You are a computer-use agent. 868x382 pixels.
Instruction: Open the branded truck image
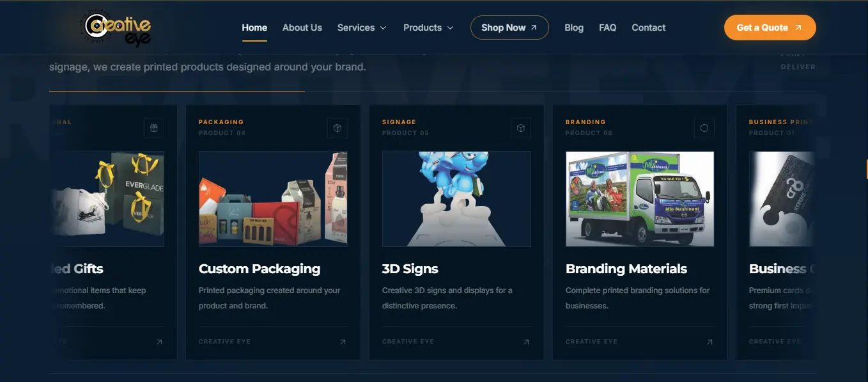coord(640,199)
